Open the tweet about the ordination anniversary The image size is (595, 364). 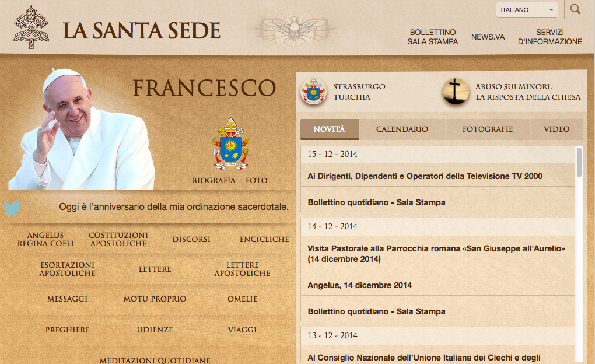[174, 207]
